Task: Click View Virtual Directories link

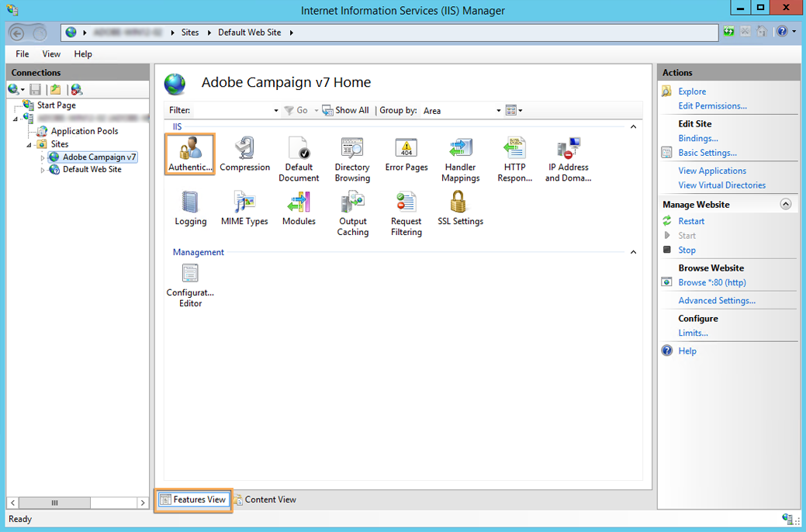Action: coord(721,185)
